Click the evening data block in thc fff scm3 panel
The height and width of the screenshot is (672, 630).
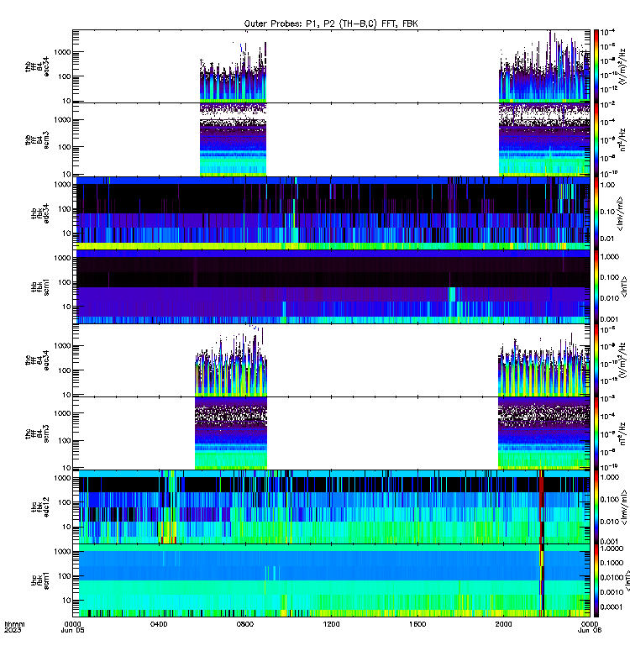(x=543, y=433)
